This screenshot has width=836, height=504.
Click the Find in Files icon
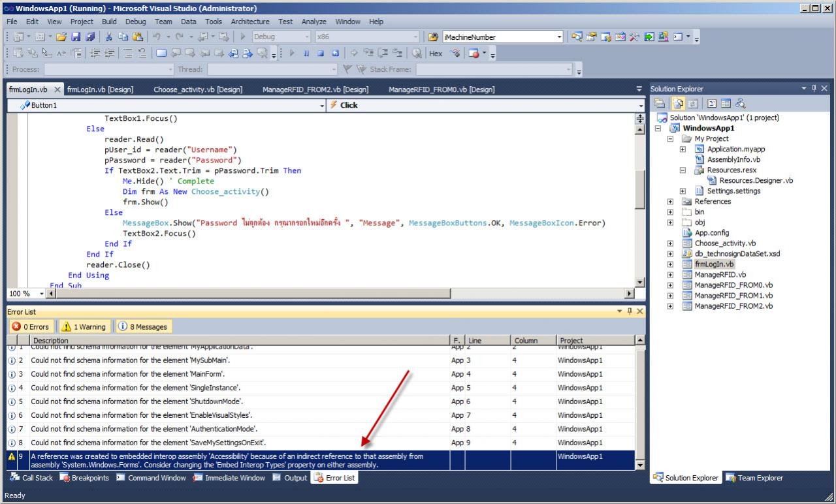tap(432, 37)
